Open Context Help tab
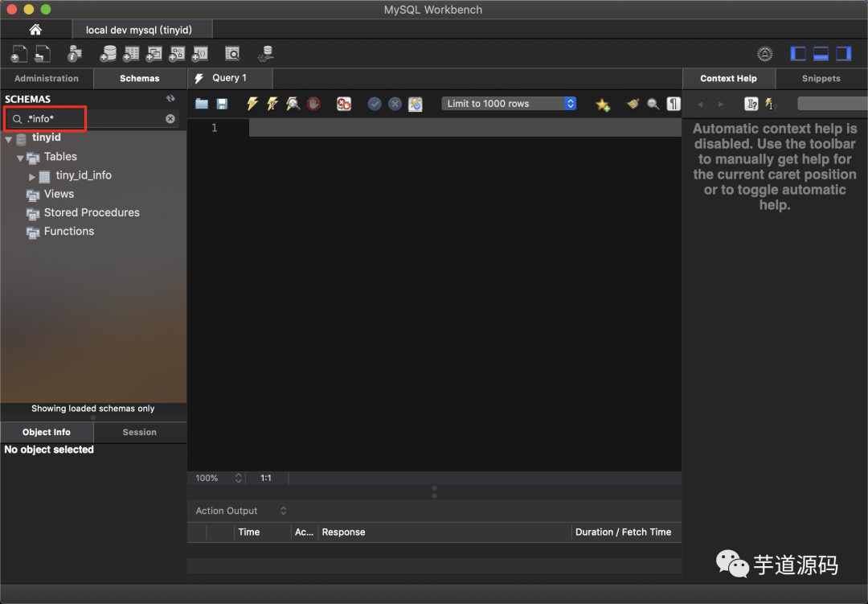Viewport: 868px width, 604px height. [728, 79]
